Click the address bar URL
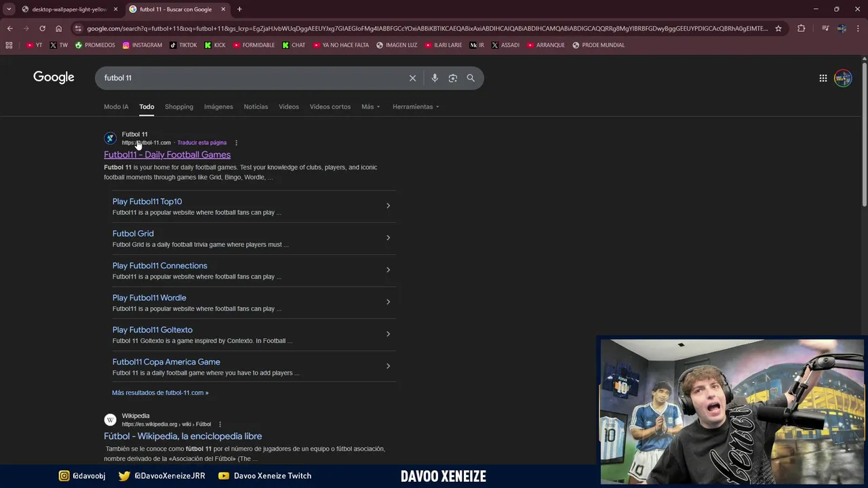The height and width of the screenshot is (488, 868). pyautogui.click(x=427, y=28)
